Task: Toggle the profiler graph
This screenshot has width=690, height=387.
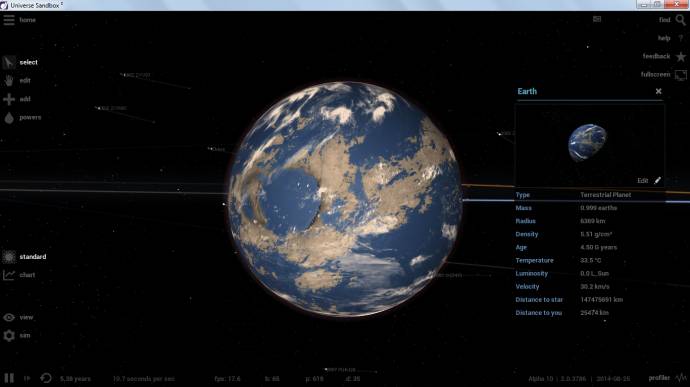Action: pos(682,378)
